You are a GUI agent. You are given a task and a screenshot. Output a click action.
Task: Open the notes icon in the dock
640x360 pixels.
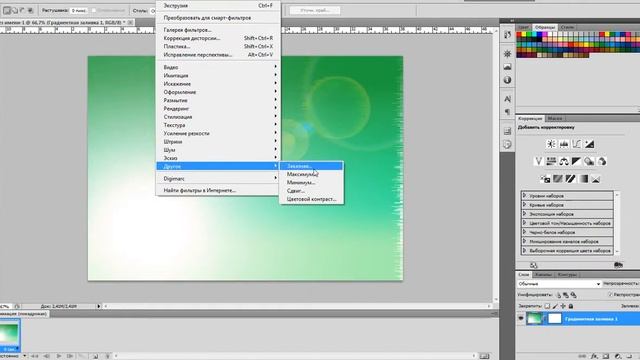[x=507, y=144]
